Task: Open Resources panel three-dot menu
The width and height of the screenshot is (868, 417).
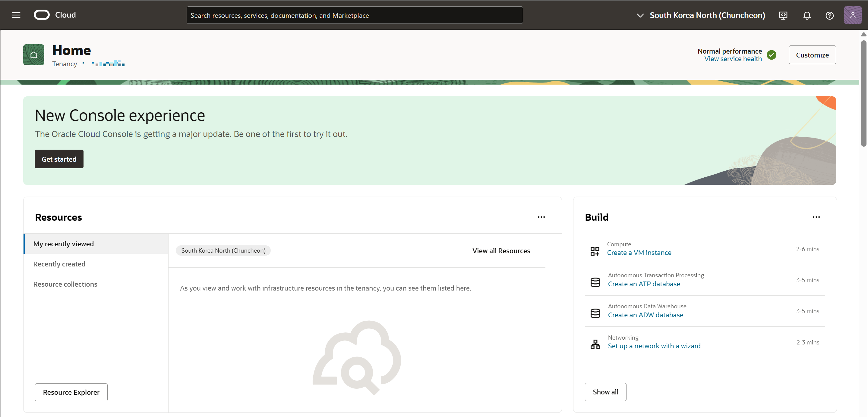Action: (x=541, y=217)
